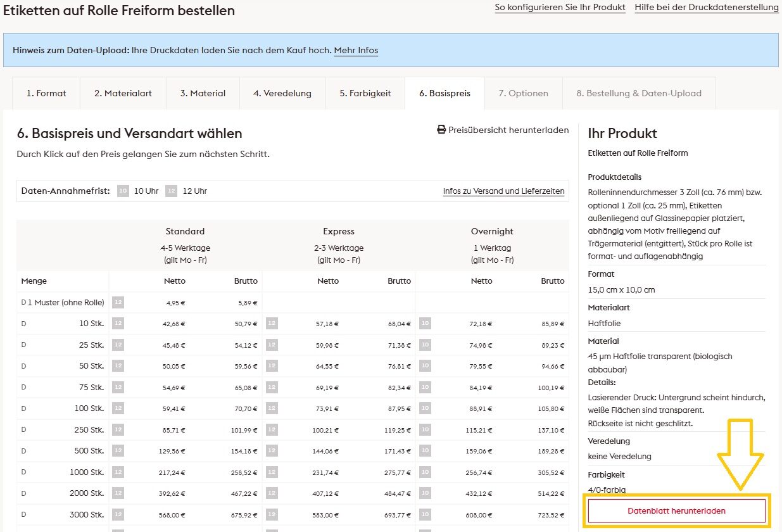The image size is (782, 532).
Task: Click the D icon in the 500 Stk. row
Action: [x=24, y=451]
